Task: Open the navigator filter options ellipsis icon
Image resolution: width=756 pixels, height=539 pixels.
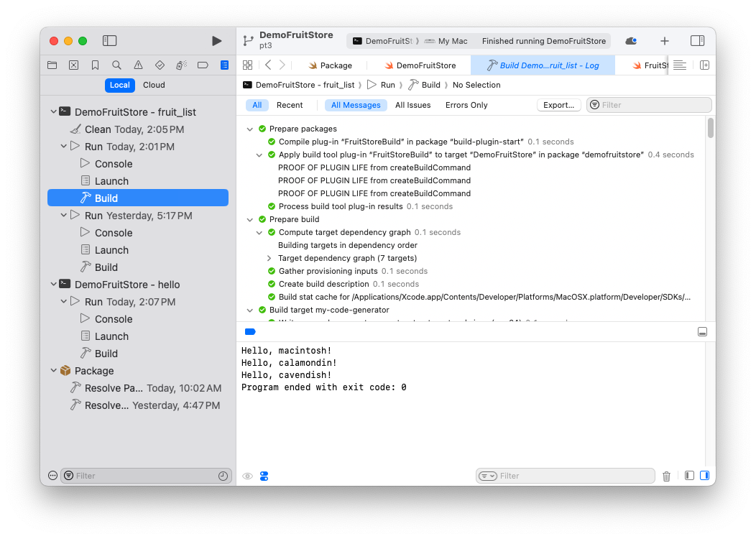Action: 52,476
